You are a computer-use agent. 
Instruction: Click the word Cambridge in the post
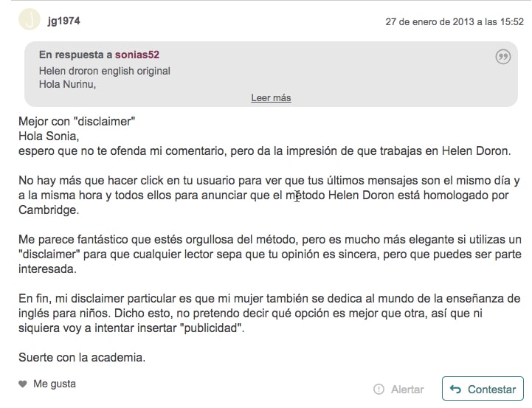click(49, 210)
